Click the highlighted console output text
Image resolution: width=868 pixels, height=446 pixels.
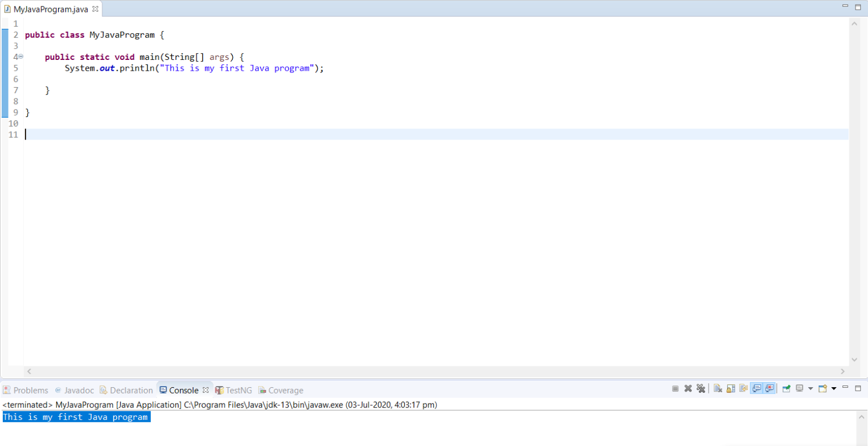point(76,417)
